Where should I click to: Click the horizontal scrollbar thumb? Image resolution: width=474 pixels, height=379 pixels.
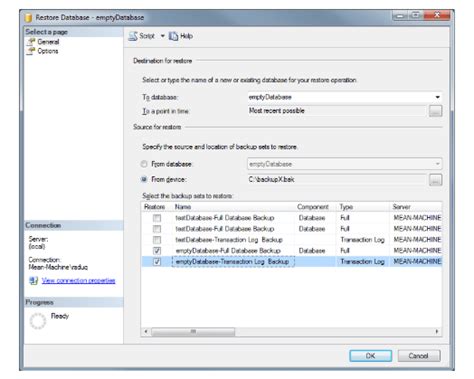click(x=193, y=332)
